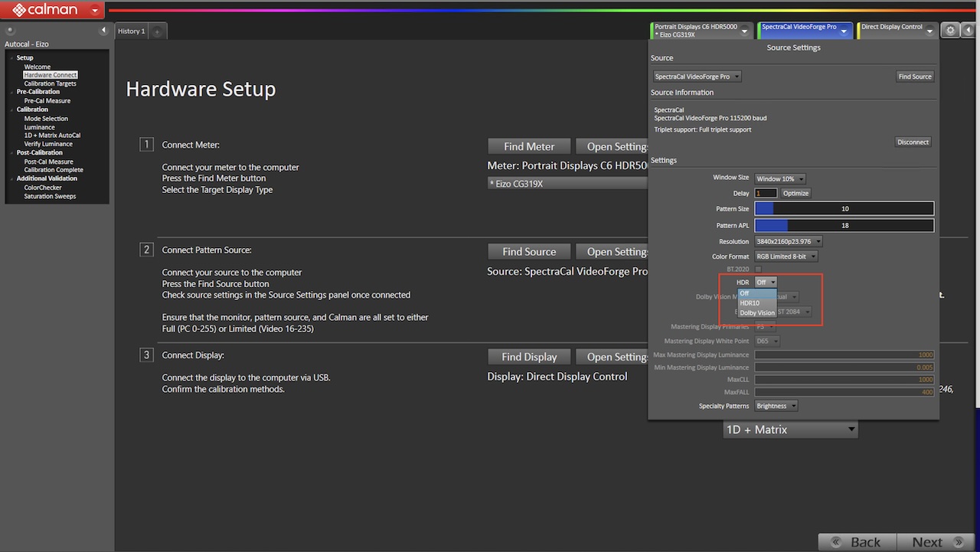Viewport: 980px width, 552px height.
Task: Click the MaxFALL value field
Action: point(844,392)
